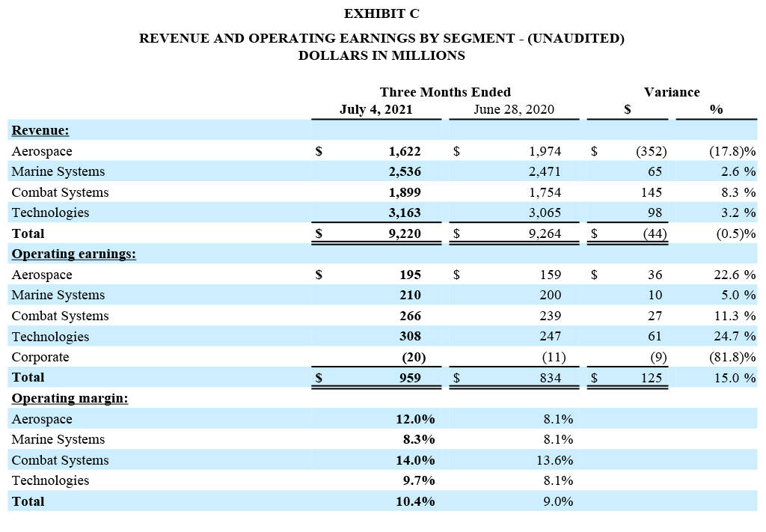Select Marine Systems revenue 2,536

coord(405,172)
